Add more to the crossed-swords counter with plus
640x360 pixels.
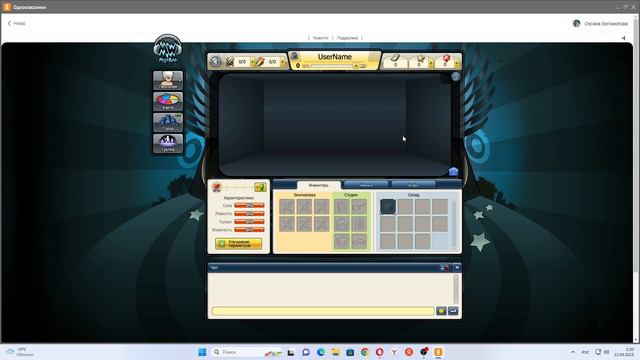click(x=252, y=62)
